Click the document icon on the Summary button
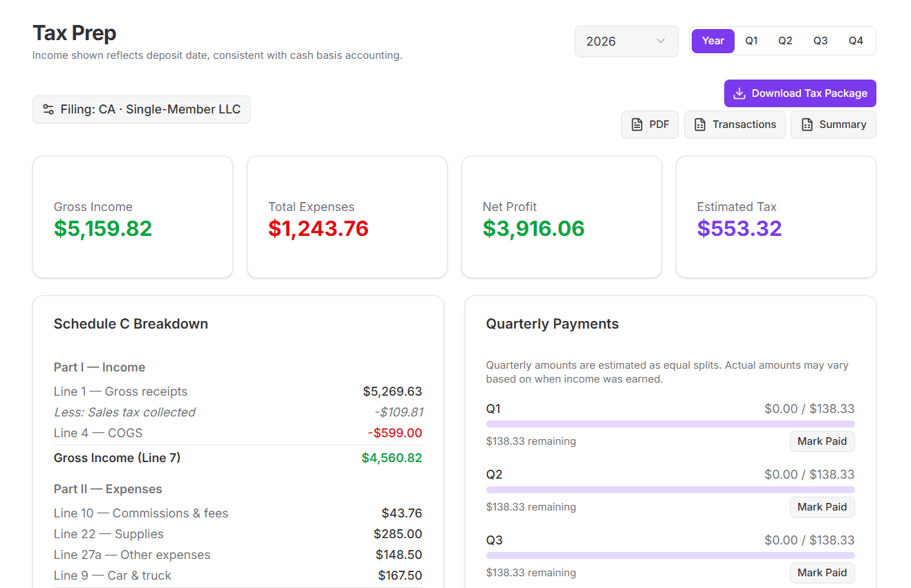Image resolution: width=911 pixels, height=588 pixels. (807, 125)
